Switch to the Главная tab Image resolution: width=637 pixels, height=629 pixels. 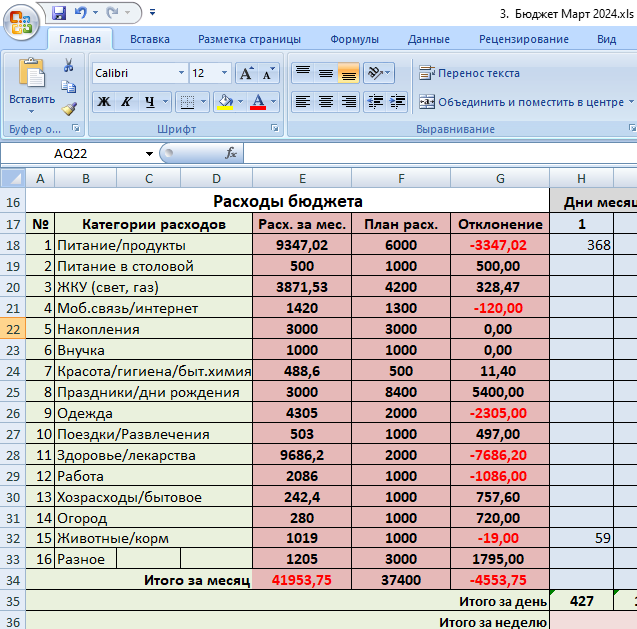[80, 39]
